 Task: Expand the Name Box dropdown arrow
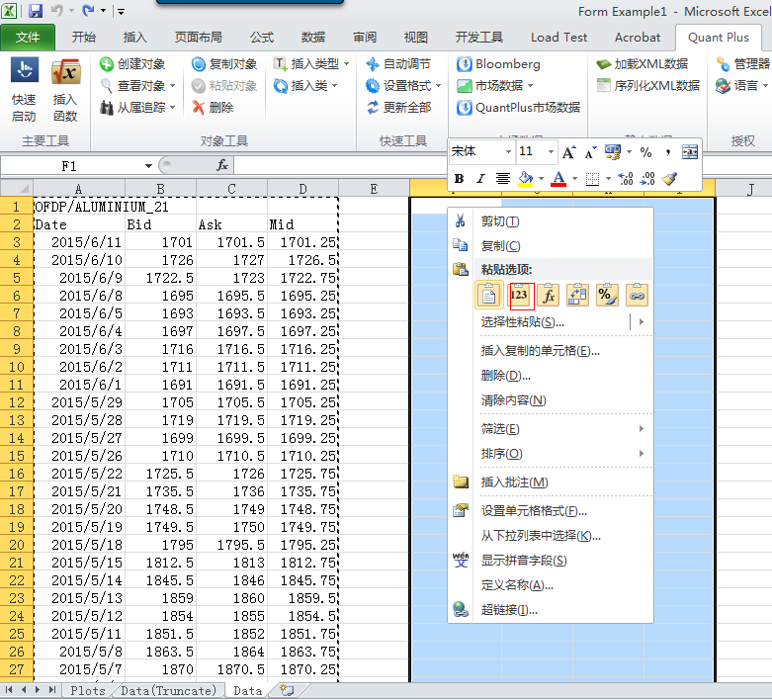(148, 166)
